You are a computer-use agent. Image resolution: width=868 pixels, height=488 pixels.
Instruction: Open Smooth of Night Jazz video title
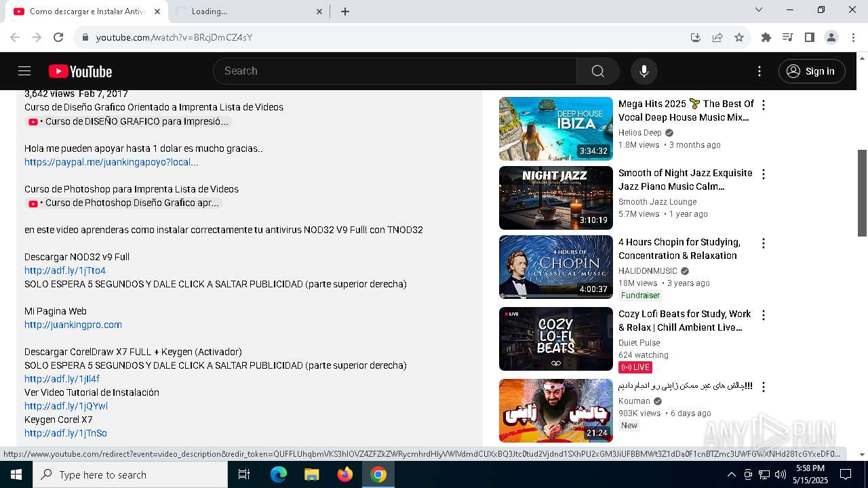pos(685,180)
